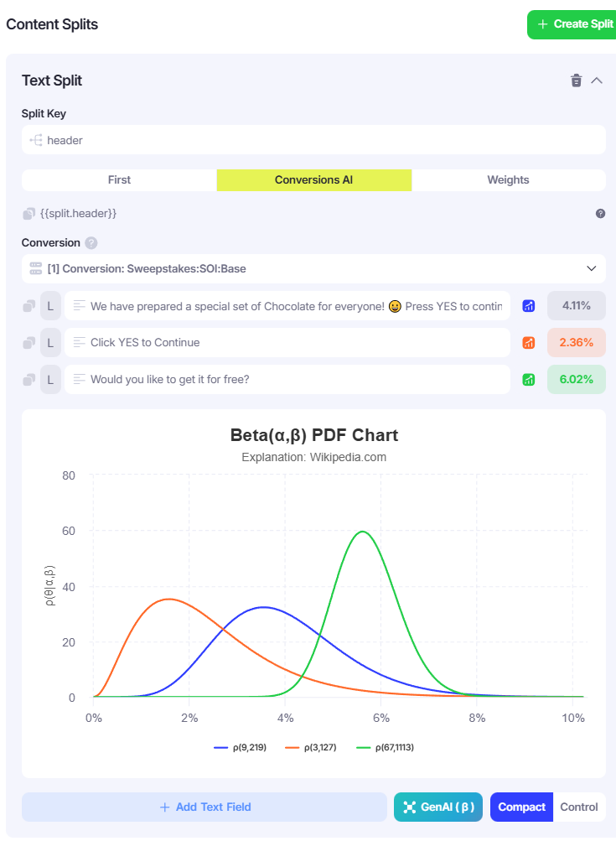Click the blue chart icon next to 4.11%
Screen dimensions: 616x841
[529, 306]
